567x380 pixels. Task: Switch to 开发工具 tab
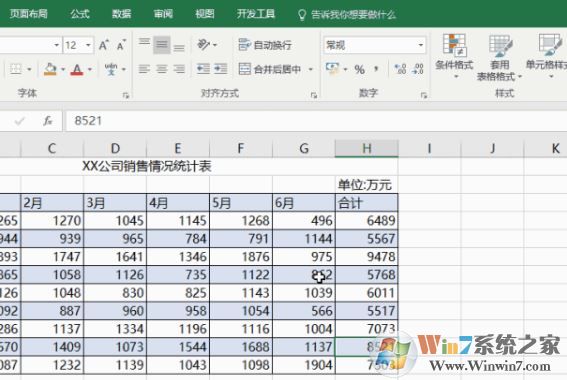(x=256, y=14)
